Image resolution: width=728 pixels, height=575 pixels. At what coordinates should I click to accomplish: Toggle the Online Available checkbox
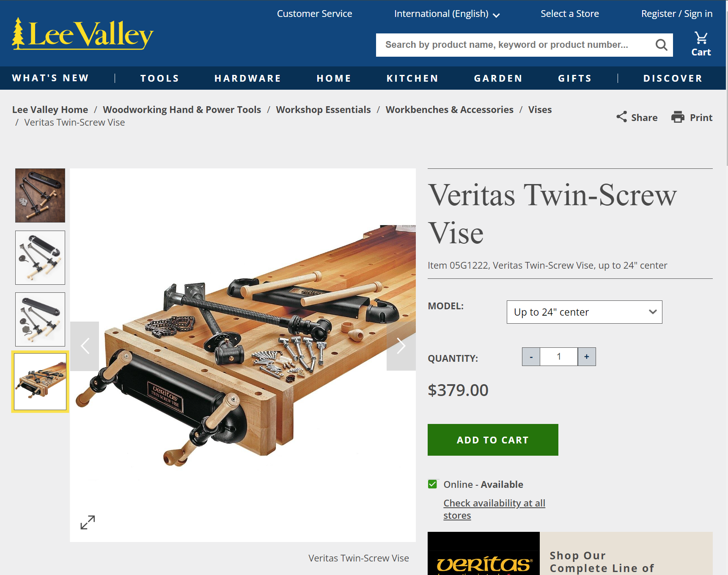(x=432, y=484)
